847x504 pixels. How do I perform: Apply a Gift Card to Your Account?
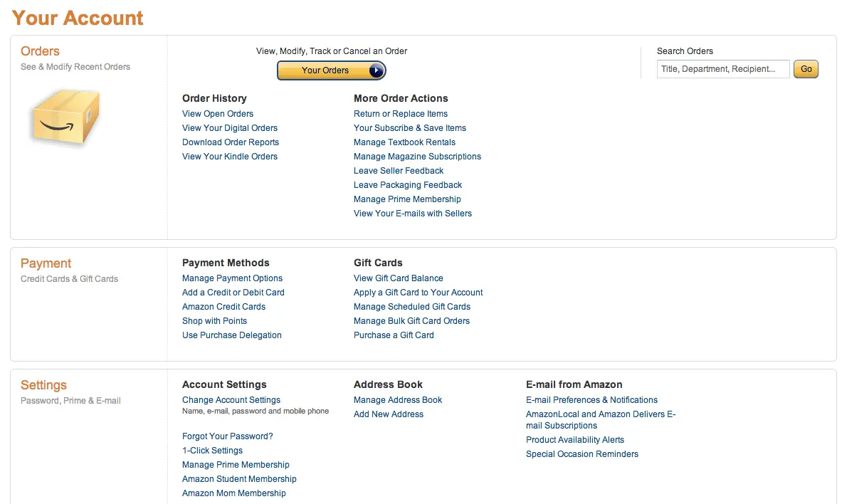tap(418, 292)
